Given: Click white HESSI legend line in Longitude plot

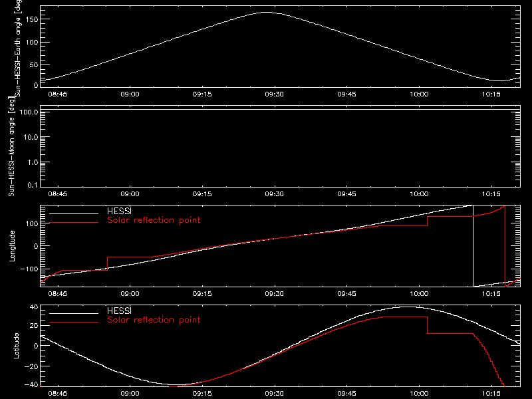Looking at the screenshot, I should coord(74,213).
